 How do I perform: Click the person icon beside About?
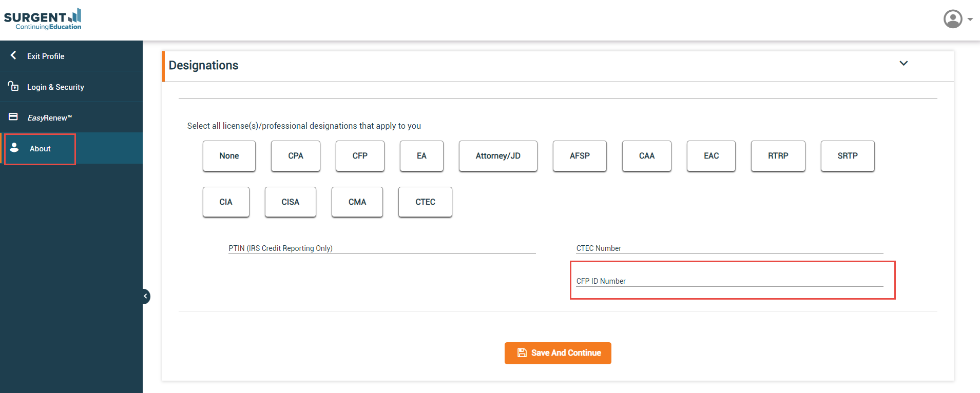pyautogui.click(x=14, y=148)
